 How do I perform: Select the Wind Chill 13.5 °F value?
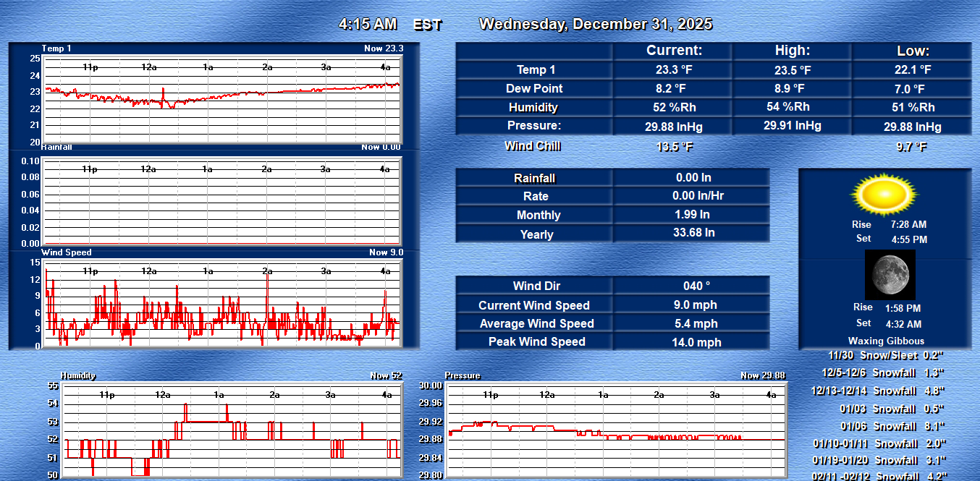674,147
